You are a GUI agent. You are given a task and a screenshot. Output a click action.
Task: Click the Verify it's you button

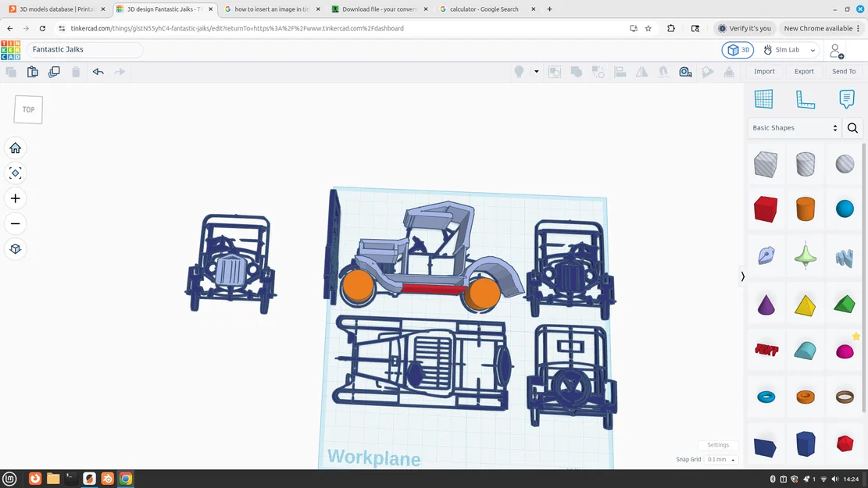click(744, 28)
